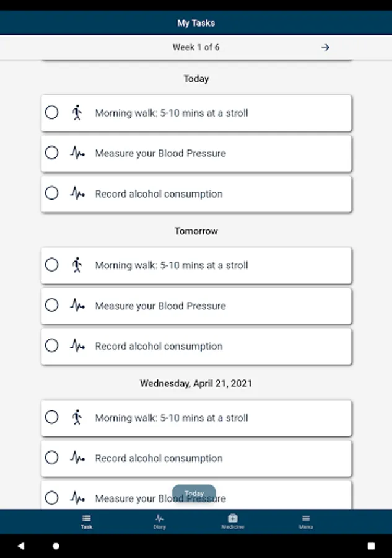Check off Today's Measure your Blood Pressure
392x558 pixels.
pos(52,153)
